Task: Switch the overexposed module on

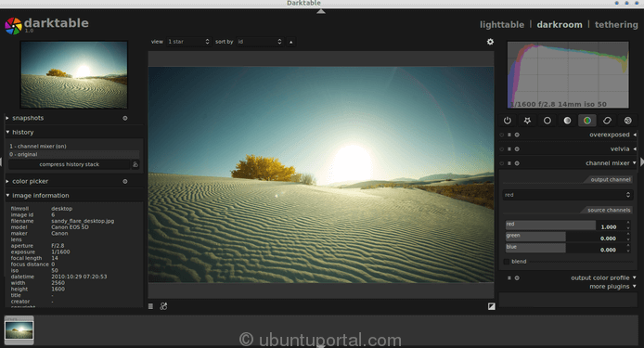Action: [x=501, y=135]
